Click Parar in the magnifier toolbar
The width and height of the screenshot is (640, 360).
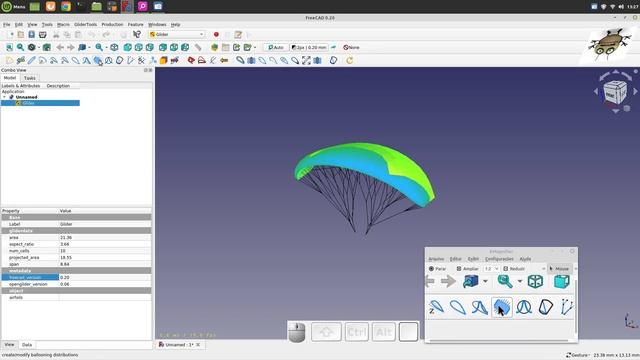click(438, 269)
